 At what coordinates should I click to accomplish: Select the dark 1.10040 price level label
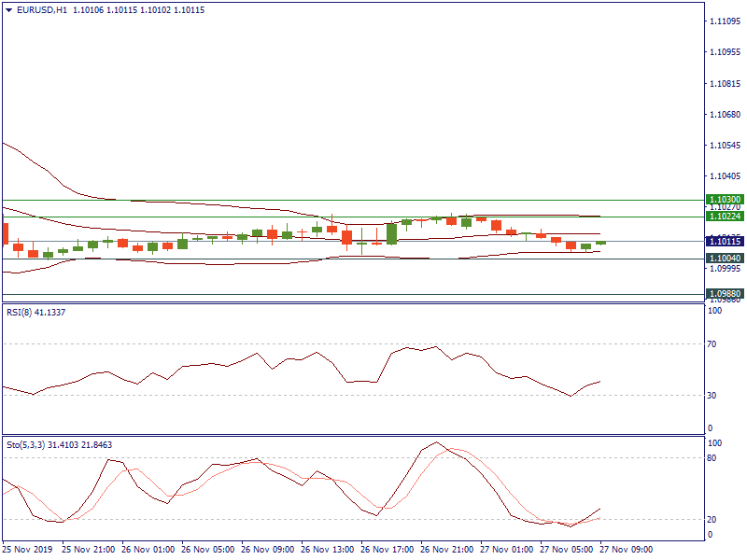coord(725,259)
